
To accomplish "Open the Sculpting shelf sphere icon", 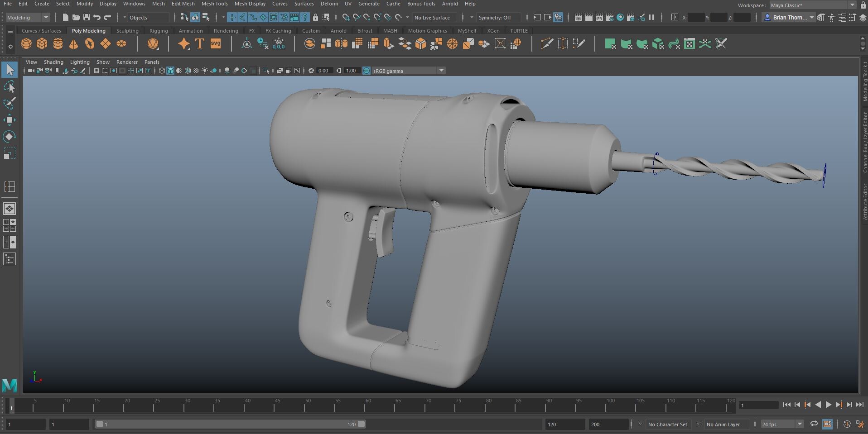I will (153, 43).
